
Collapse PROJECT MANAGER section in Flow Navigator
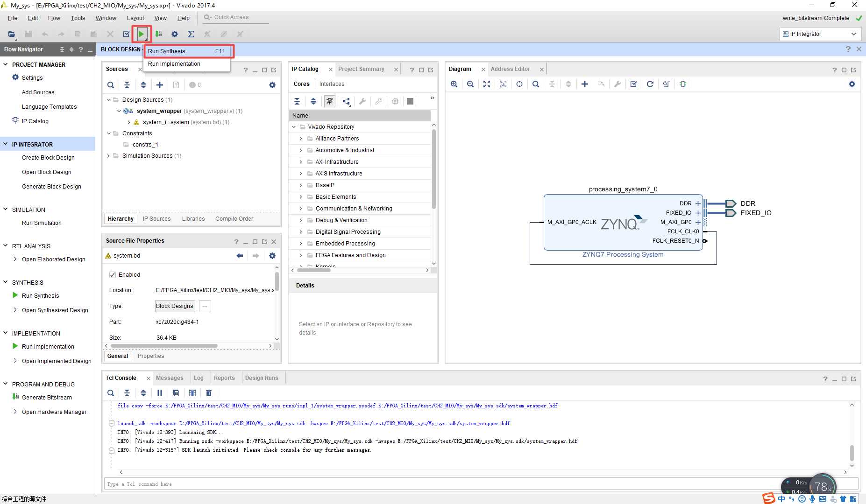click(6, 64)
